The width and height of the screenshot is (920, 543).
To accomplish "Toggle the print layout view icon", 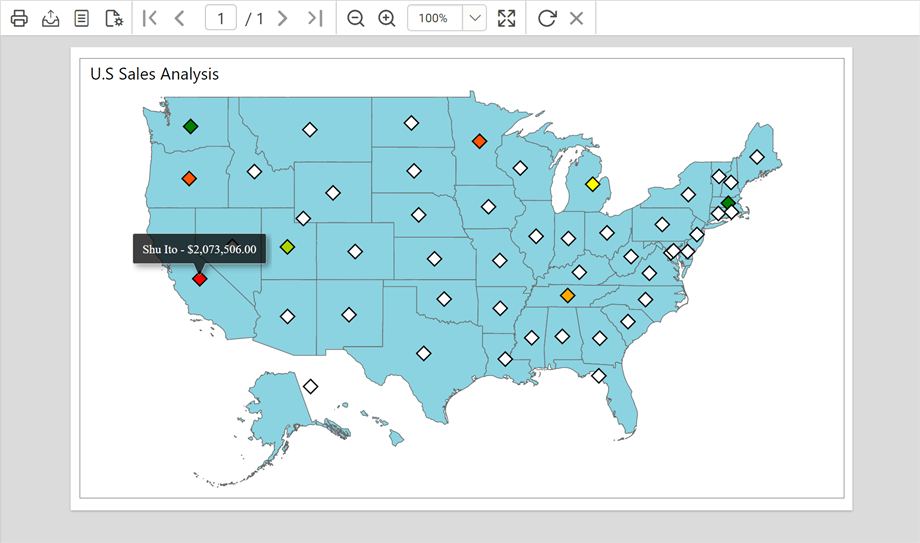I will click(82, 18).
